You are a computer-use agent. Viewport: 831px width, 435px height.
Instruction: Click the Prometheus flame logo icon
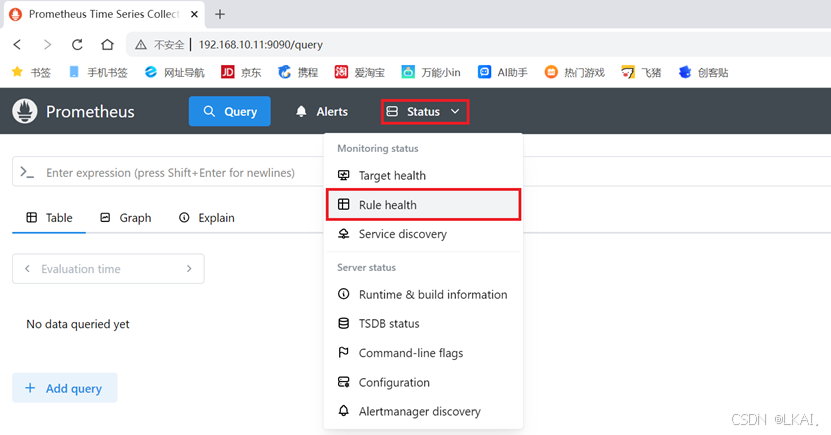pos(25,111)
